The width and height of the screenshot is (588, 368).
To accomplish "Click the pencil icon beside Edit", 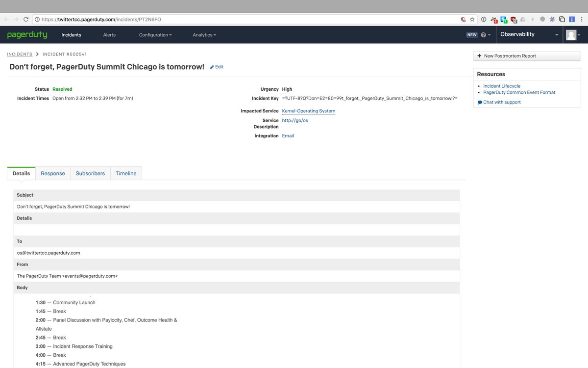I will (x=212, y=67).
